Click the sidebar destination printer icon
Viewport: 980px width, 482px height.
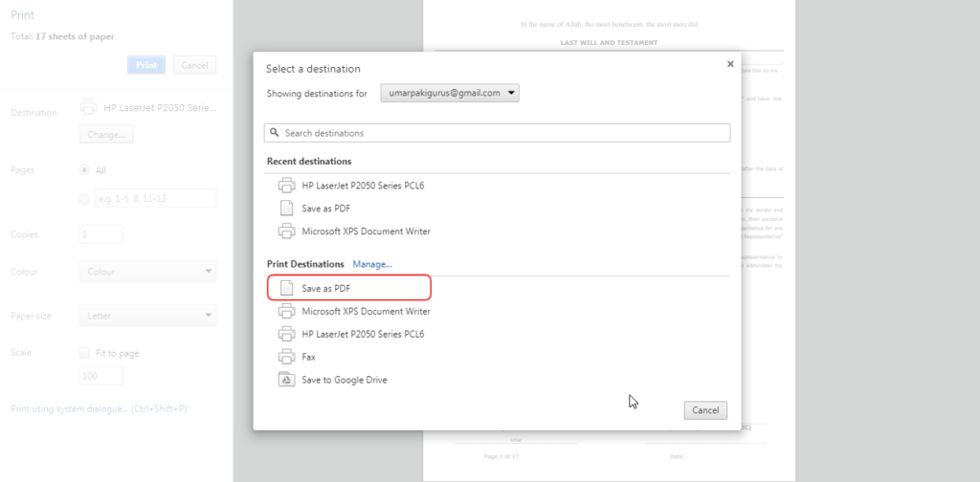[x=88, y=107]
